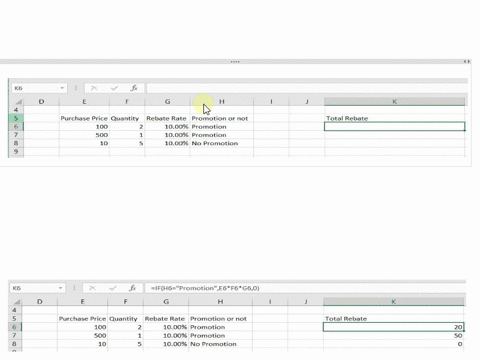This screenshot has width=480, height=360.
Task: Click 'No Promotion' cell in upper sheet
Action: click(x=222, y=143)
